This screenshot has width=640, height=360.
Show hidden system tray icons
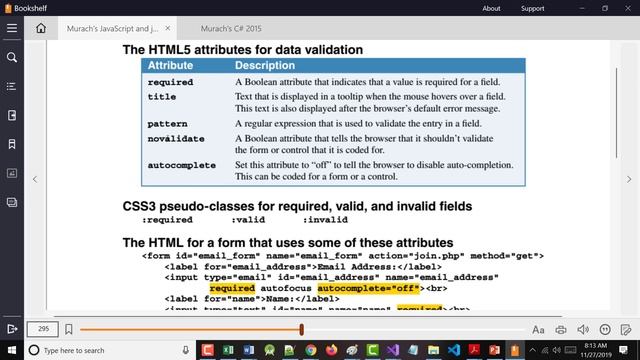pyautogui.click(x=532, y=350)
